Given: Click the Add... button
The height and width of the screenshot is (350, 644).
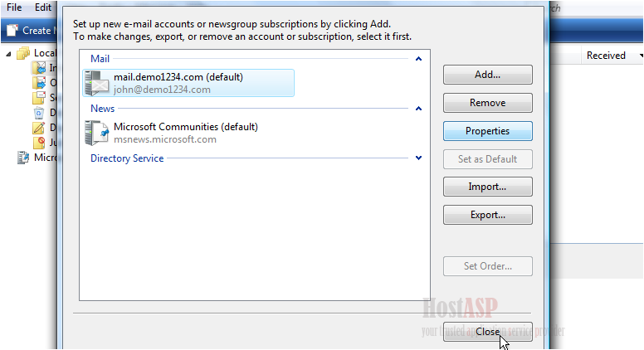Looking at the screenshot, I should tap(487, 75).
